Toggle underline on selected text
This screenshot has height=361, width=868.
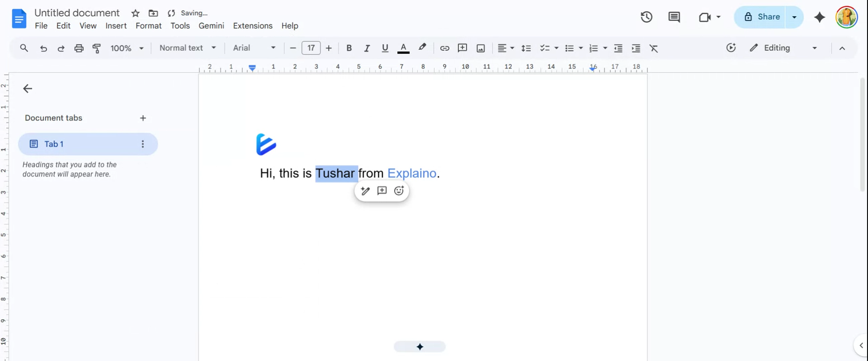(385, 48)
